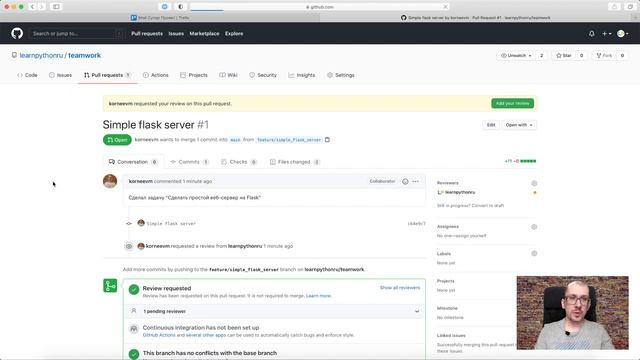Image resolution: width=640 pixels, height=360 pixels.
Task: Click the Safari address bar
Action: point(320,7)
